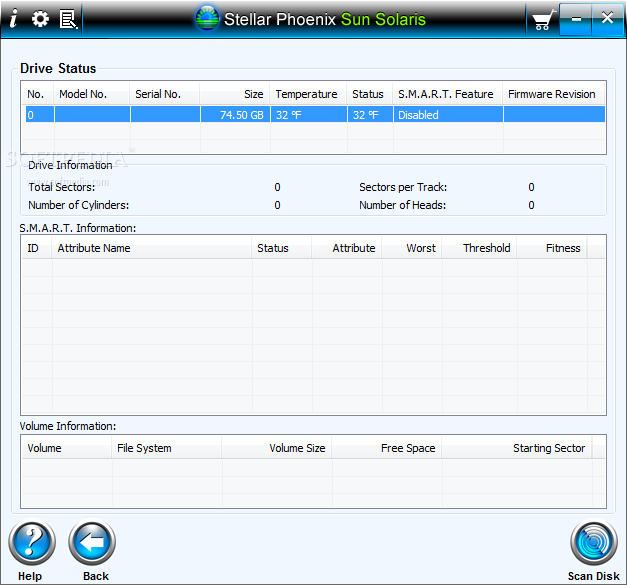Click the Model No. column header
This screenshot has height=585, width=627.
tap(92, 94)
